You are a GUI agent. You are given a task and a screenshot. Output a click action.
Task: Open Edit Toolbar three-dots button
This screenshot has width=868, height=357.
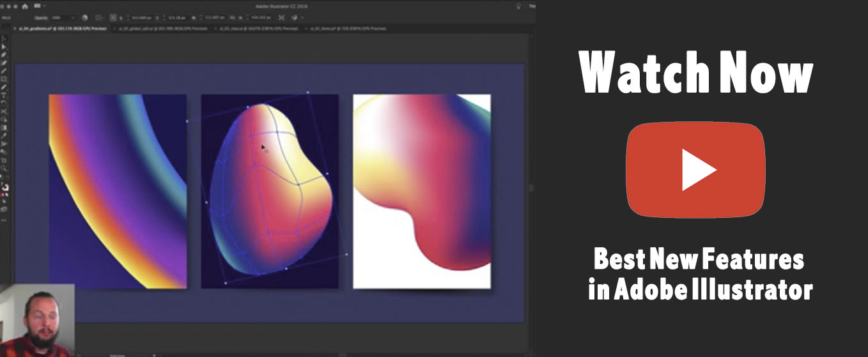4,219
